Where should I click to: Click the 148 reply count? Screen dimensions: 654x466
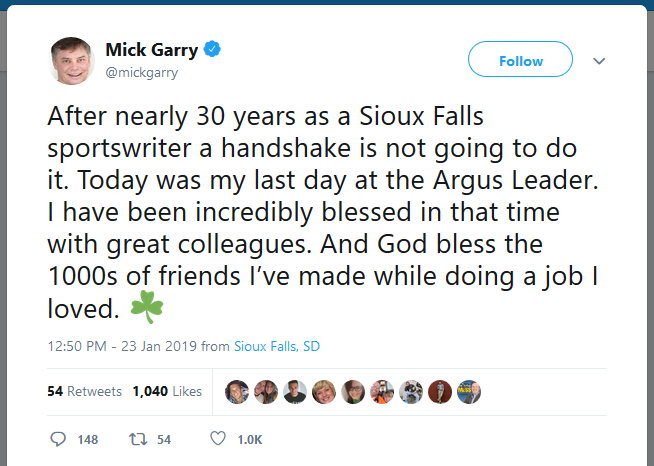click(x=88, y=439)
